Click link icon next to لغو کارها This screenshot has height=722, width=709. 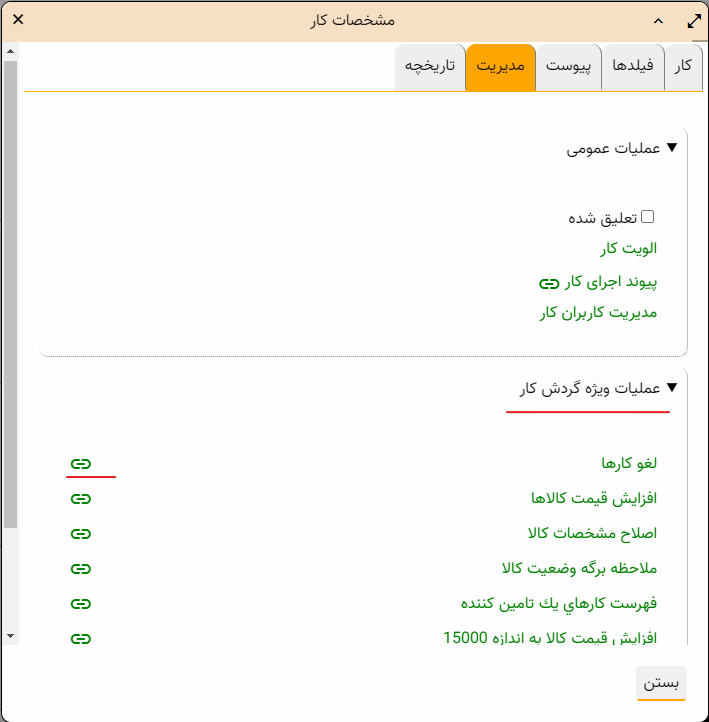(81, 464)
